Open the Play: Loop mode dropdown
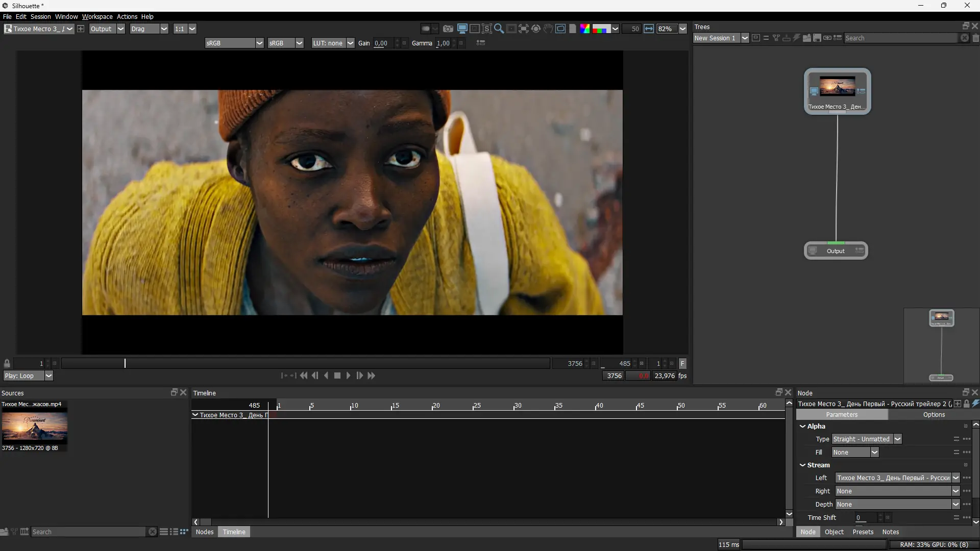The height and width of the screenshot is (551, 980). tap(28, 376)
